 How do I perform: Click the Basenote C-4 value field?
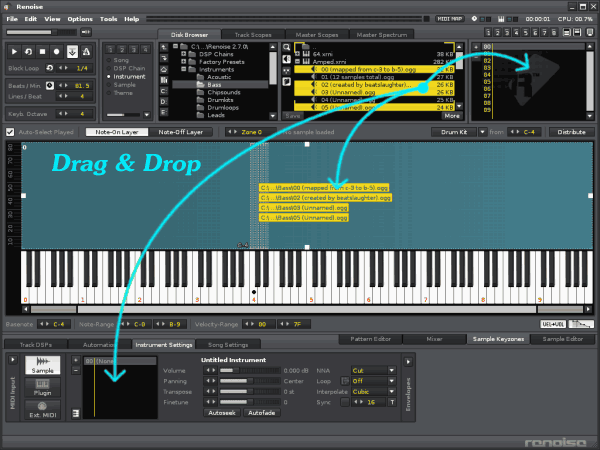[59, 324]
